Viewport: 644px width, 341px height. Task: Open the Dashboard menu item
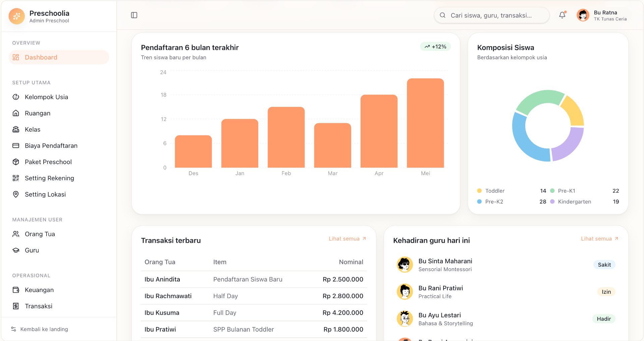(x=59, y=57)
